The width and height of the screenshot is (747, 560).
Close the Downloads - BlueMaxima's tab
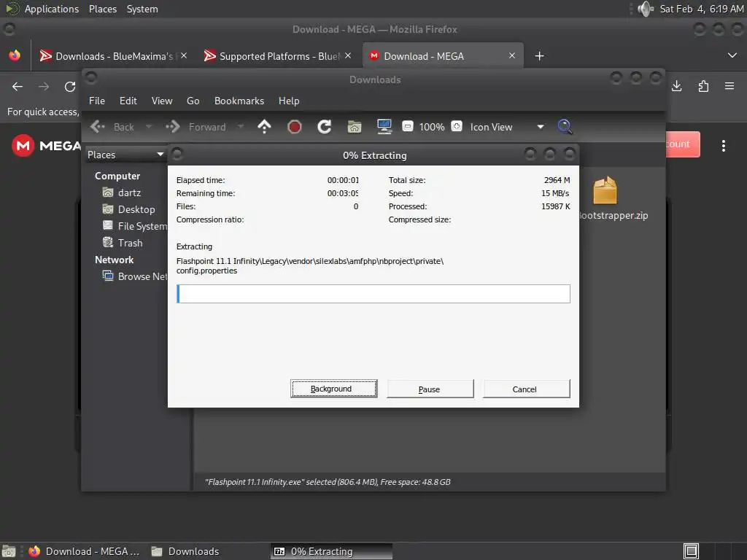(x=184, y=55)
